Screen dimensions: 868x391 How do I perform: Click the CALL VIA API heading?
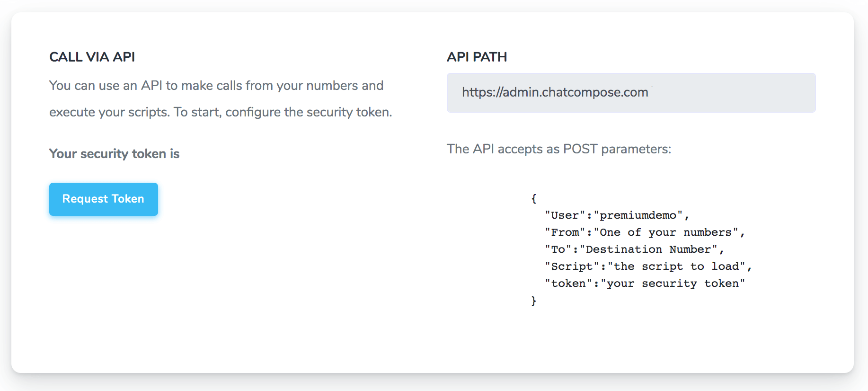click(x=92, y=57)
